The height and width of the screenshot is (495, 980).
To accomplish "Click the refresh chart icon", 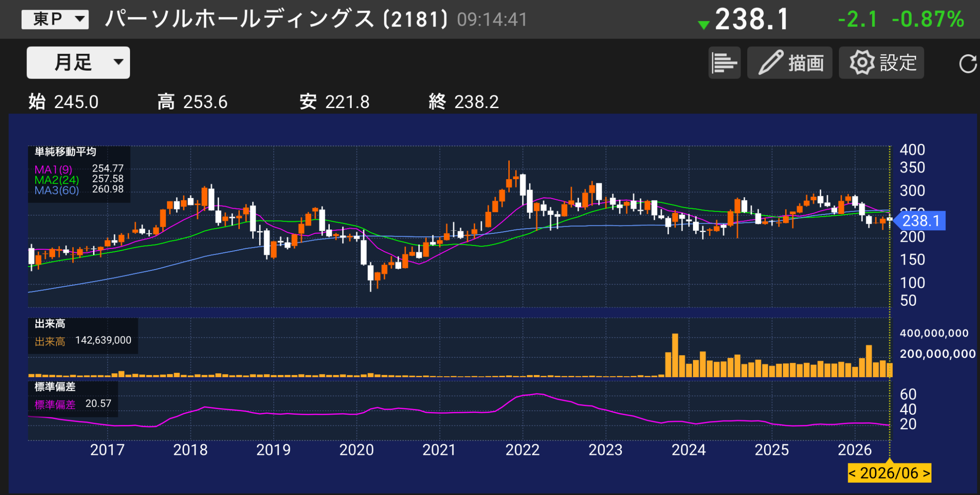I will (968, 64).
